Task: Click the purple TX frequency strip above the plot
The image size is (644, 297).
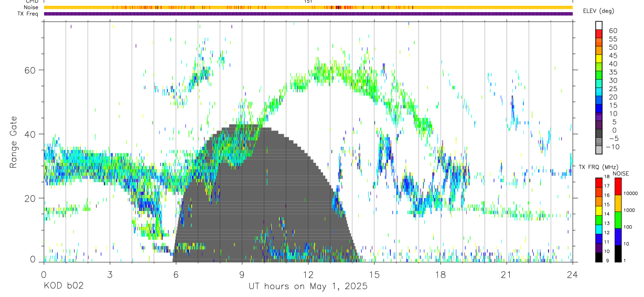Action: (x=308, y=14)
